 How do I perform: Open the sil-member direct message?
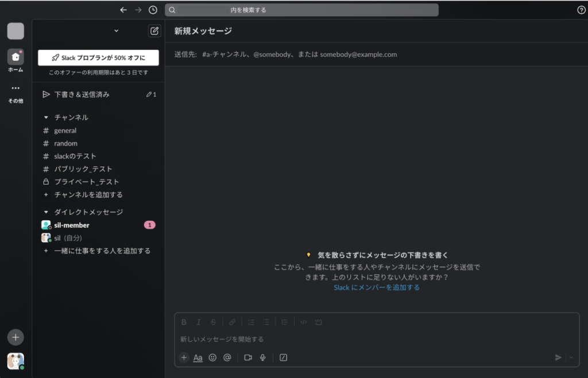click(72, 225)
